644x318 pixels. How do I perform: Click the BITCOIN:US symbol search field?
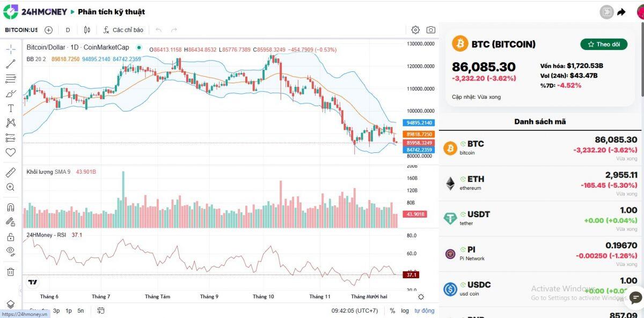(21, 30)
